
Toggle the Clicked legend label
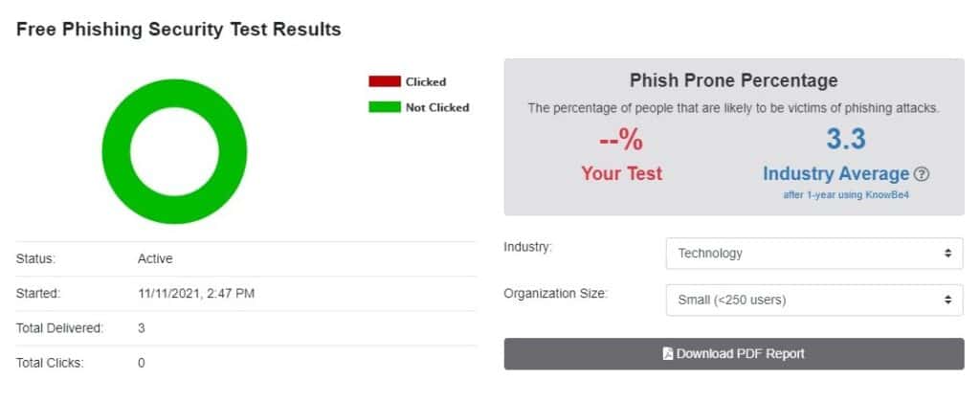coord(426,81)
